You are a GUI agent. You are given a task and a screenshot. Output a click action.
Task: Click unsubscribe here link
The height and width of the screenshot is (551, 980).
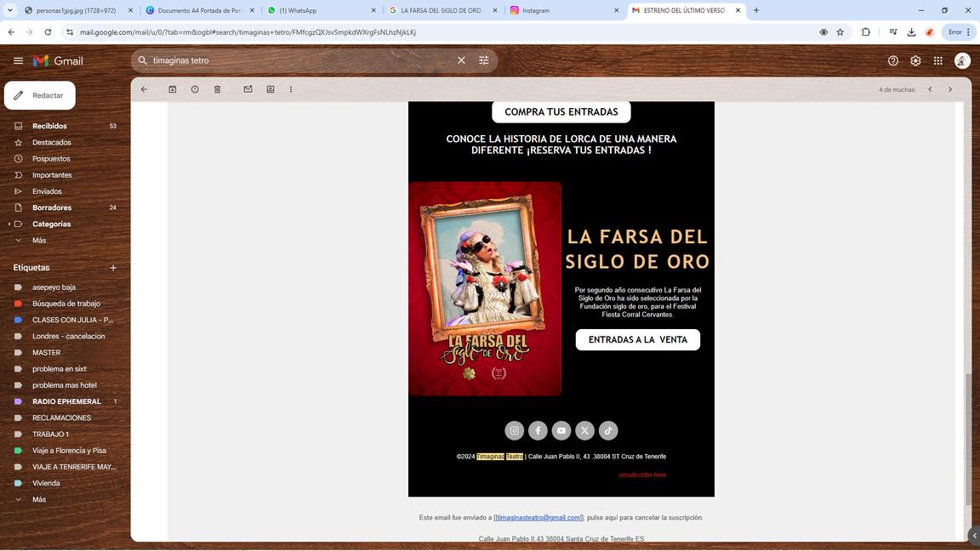tap(642, 474)
